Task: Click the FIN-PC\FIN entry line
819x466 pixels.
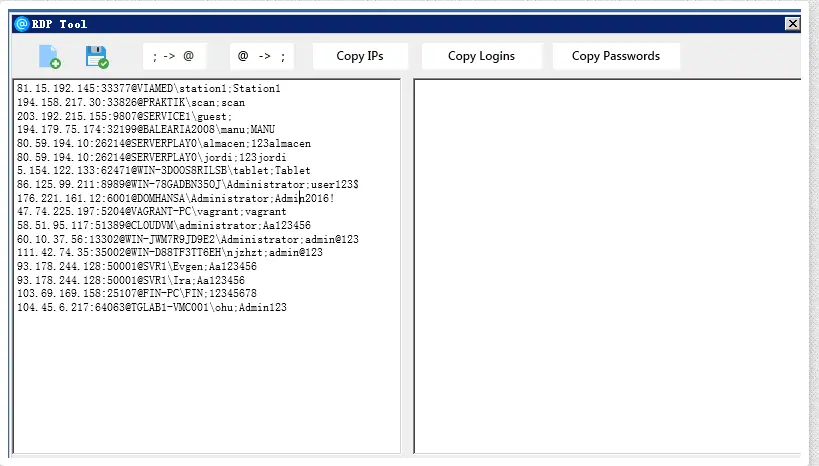Action: coord(137,293)
